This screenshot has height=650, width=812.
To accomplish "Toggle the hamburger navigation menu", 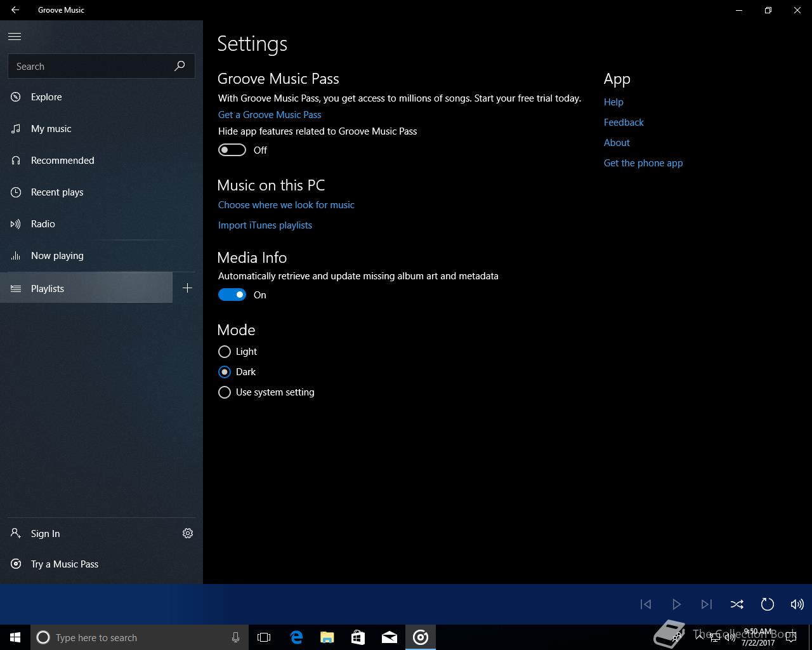I will 15,37.
